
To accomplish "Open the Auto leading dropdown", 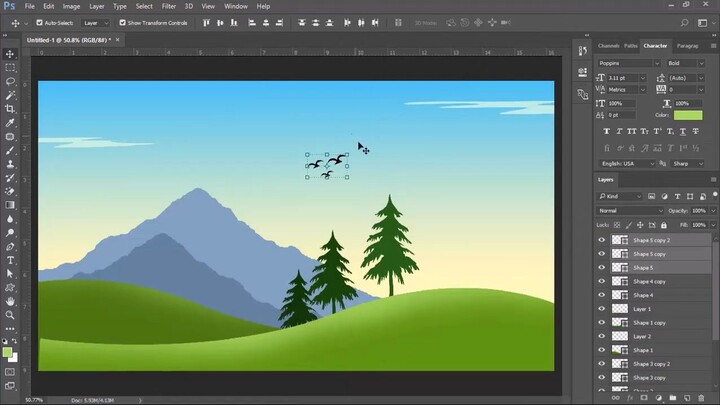I will [x=701, y=78].
